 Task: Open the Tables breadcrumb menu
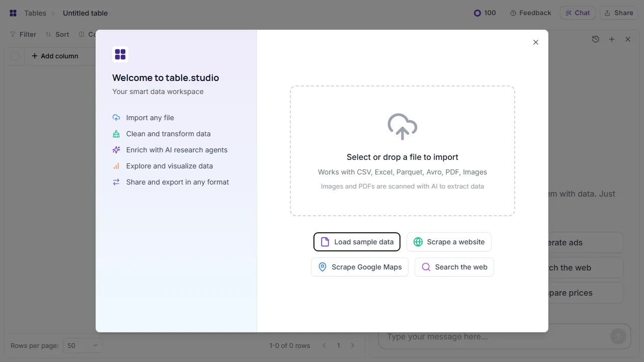(x=35, y=13)
